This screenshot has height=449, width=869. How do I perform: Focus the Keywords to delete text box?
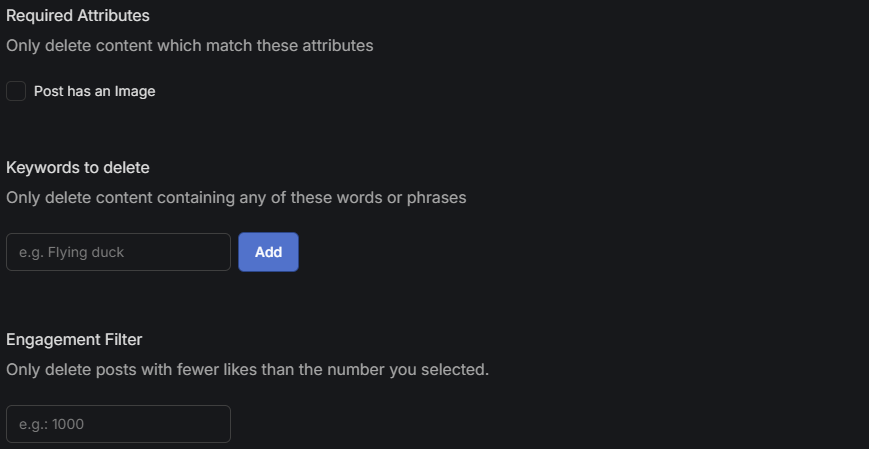point(118,252)
